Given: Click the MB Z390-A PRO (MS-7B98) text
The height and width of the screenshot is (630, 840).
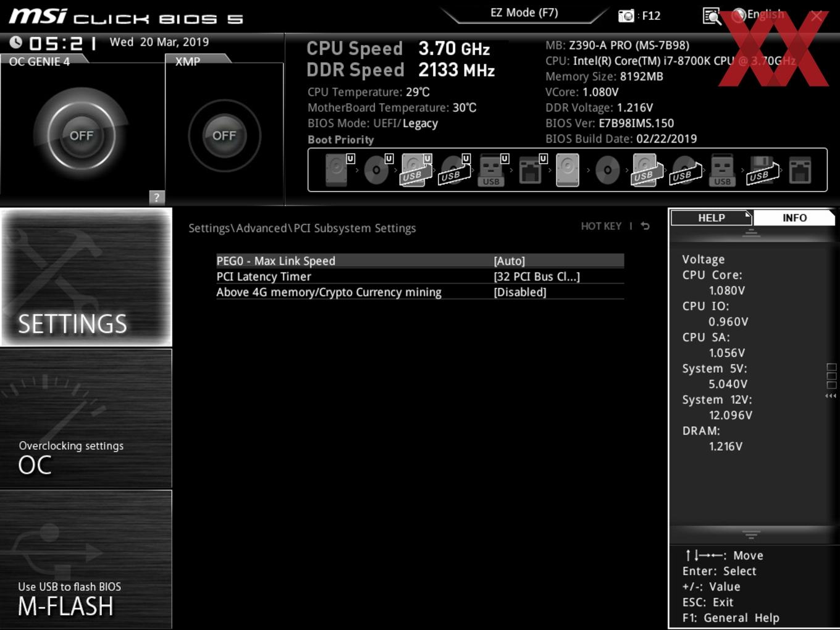Looking at the screenshot, I should (x=617, y=45).
